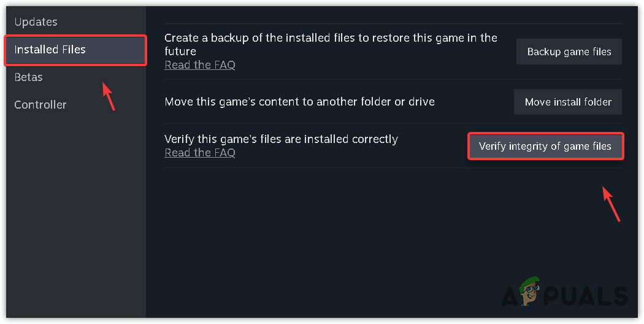Open Read the FAQ link under backup description
Screen dimensions: 644x324
(200, 65)
